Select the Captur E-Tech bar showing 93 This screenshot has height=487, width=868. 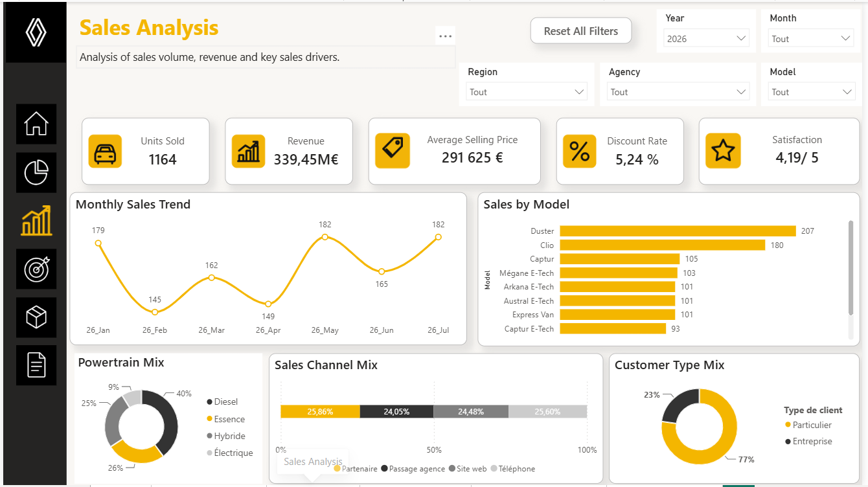point(613,329)
